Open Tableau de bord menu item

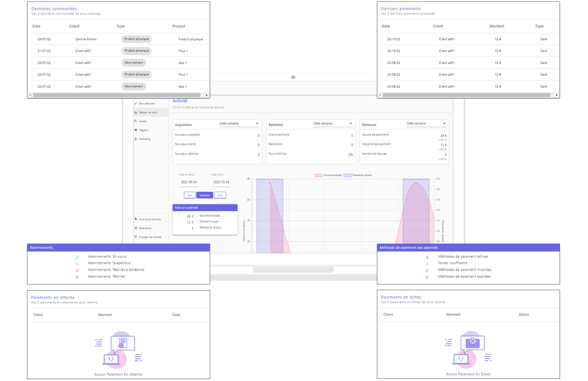tap(148, 112)
